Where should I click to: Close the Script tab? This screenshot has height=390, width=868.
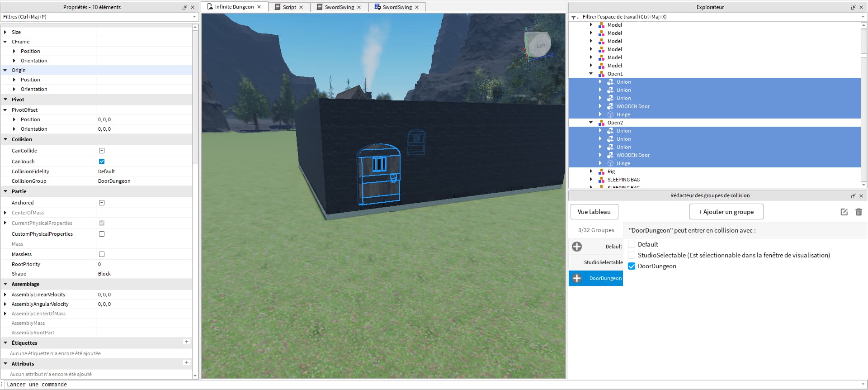[301, 7]
